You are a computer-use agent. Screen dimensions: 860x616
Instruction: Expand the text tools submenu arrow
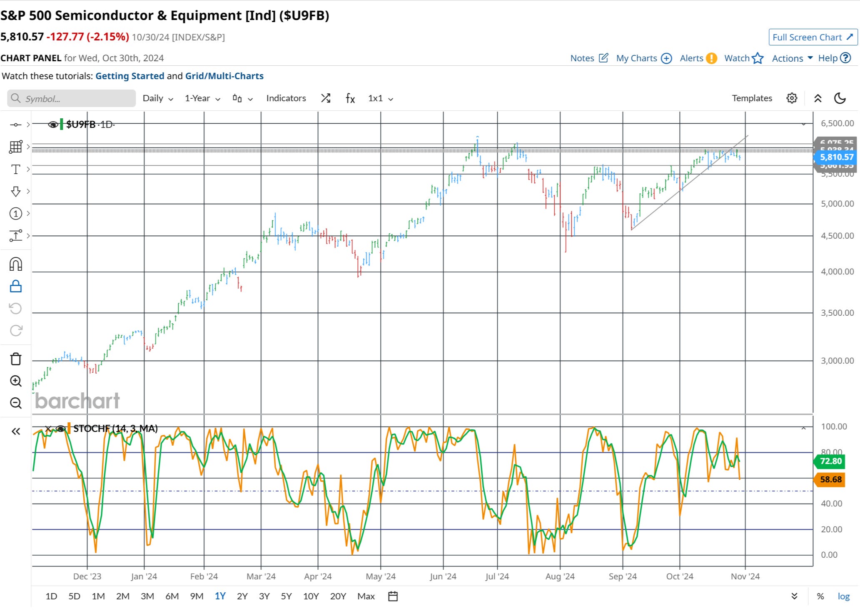coord(28,169)
